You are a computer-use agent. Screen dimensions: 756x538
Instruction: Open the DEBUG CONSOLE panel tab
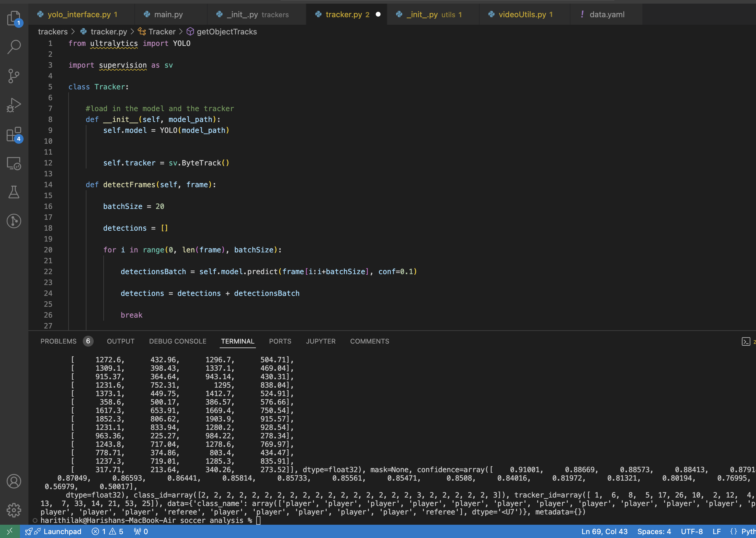[177, 341]
